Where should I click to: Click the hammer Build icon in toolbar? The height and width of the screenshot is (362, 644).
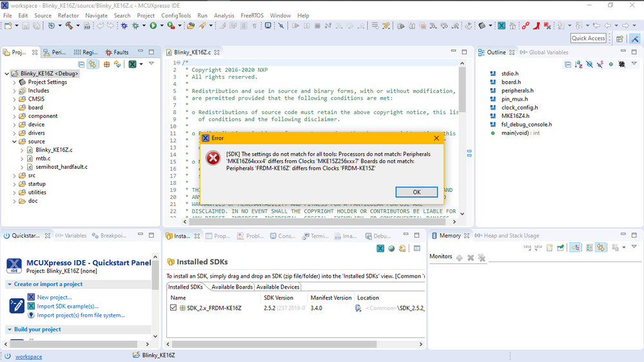coord(70,26)
